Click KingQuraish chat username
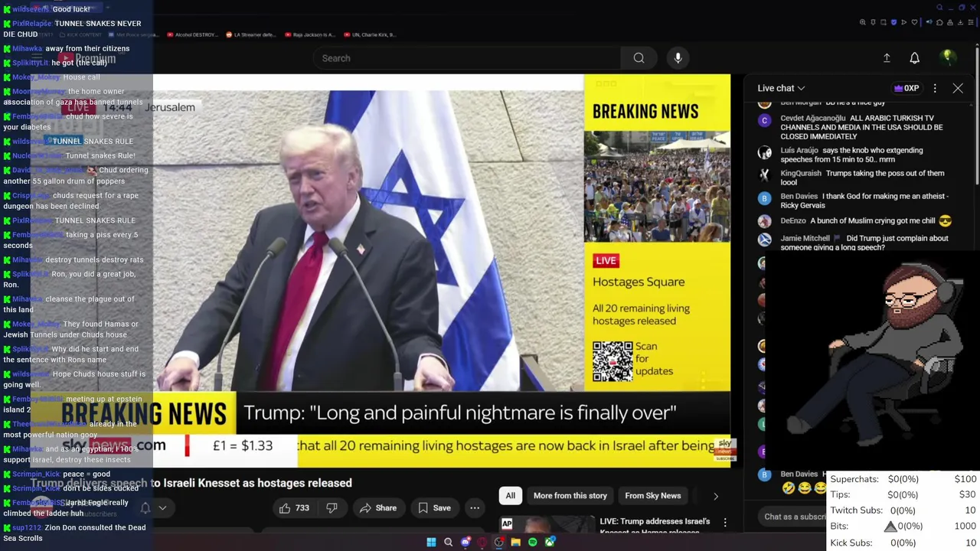 [801, 174]
